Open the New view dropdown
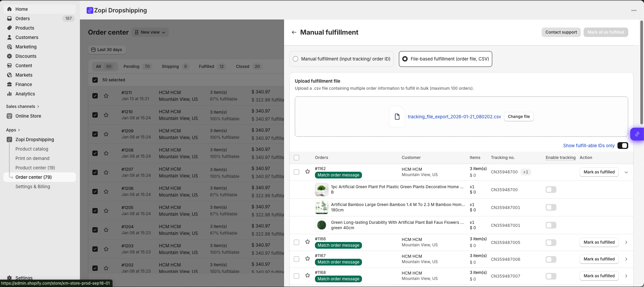This screenshot has height=287, width=644. tap(150, 32)
